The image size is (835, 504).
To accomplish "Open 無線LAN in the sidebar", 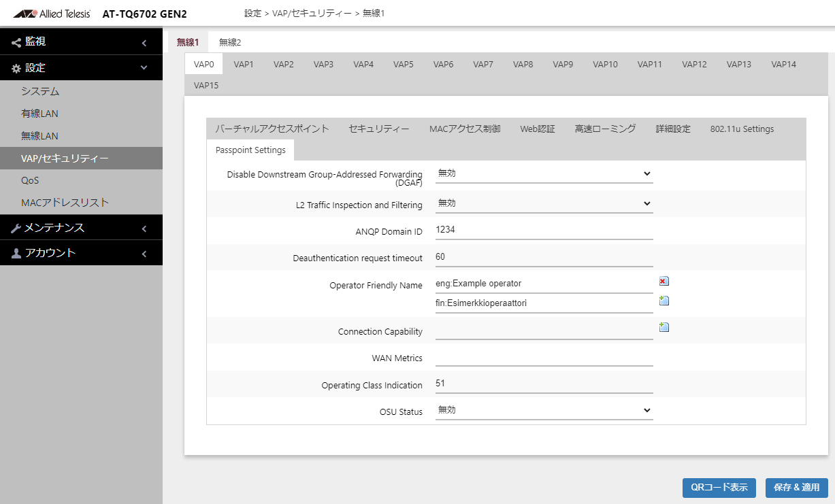I will tap(39, 136).
